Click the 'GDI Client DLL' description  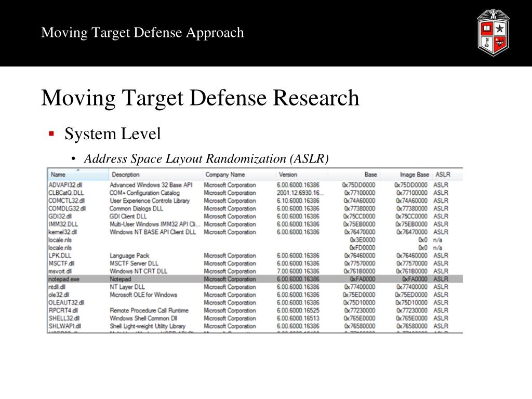128,216
